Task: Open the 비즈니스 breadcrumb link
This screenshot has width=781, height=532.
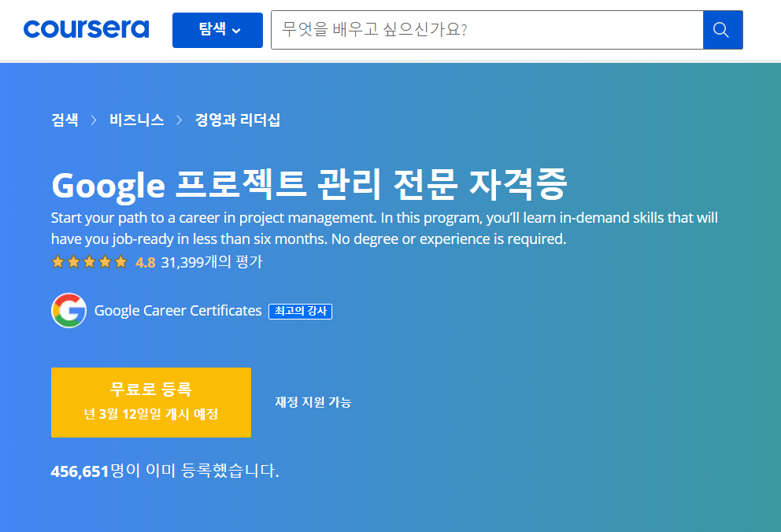Action: (137, 120)
